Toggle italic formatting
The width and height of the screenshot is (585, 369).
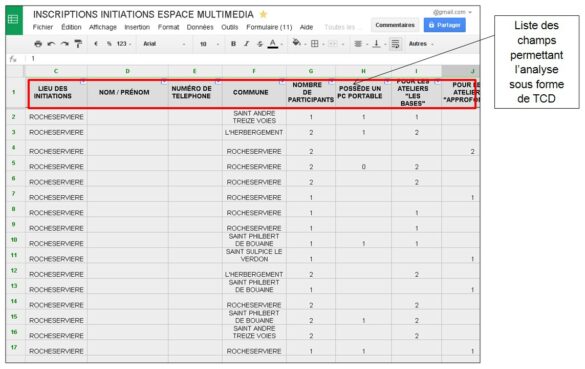(x=246, y=44)
